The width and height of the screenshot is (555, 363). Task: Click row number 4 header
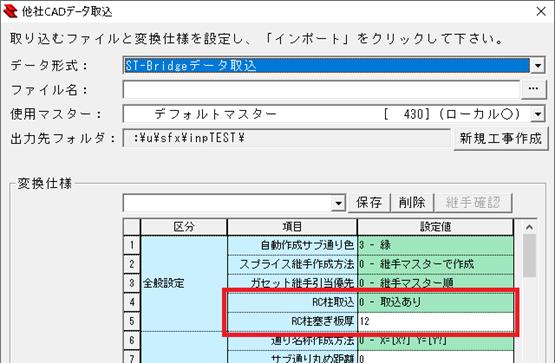pyautogui.click(x=132, y=302)
